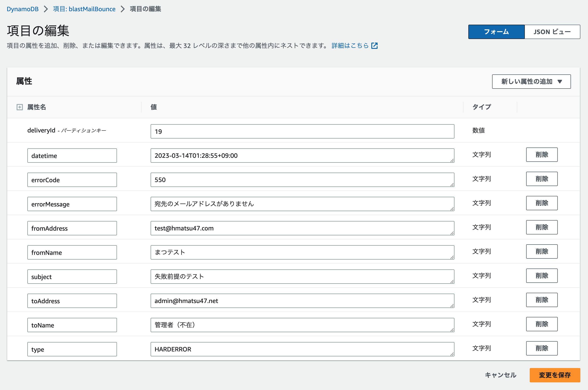Edit the subject value 失敗前提のテスト
Image resolution: width=588 pixels, height=390 pixels.
pos(302,276)
